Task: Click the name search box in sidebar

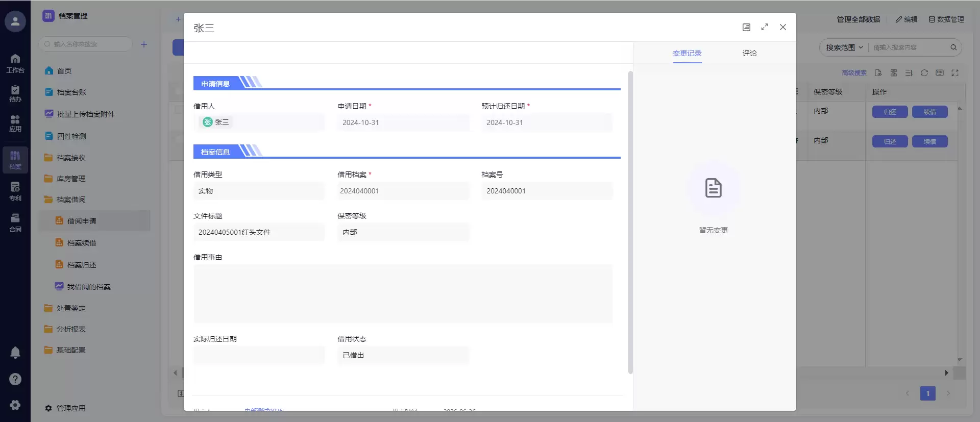Action: coord(86,44)
